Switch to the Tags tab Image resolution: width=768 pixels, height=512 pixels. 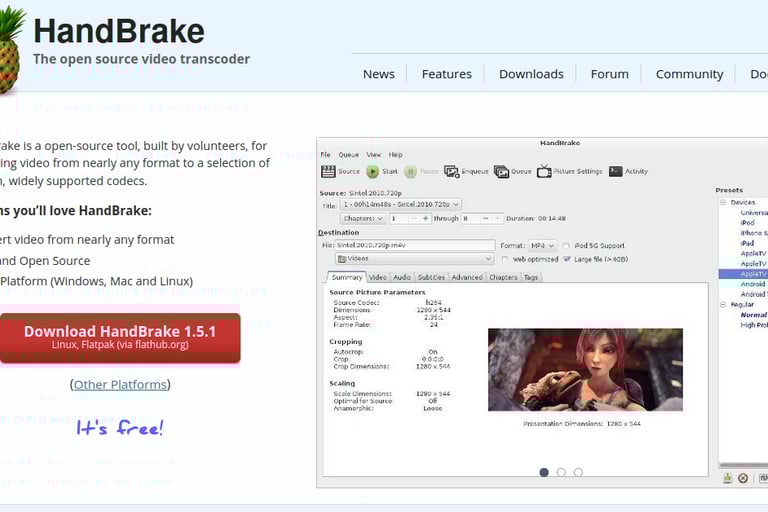tap(531, 277)
